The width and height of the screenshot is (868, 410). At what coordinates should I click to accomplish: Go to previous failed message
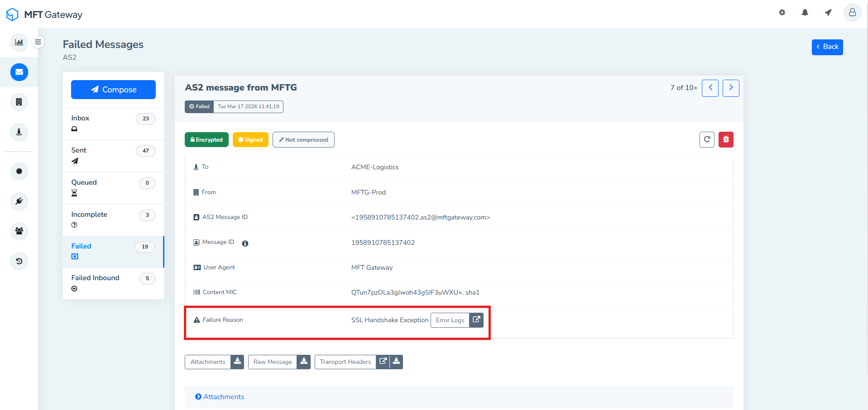point(710,88)
